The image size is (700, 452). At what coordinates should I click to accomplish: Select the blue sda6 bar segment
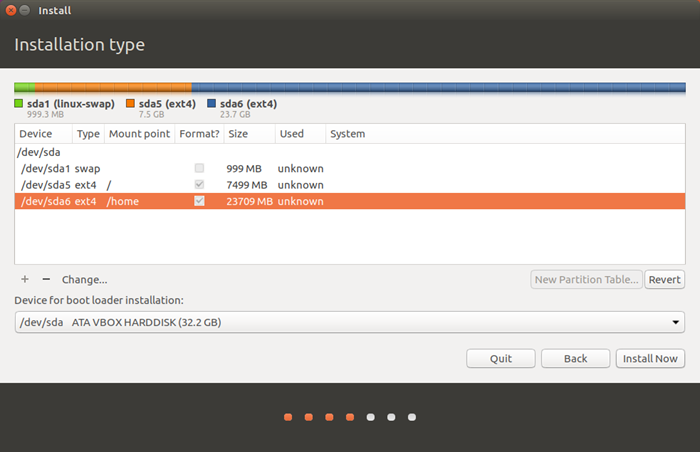click(438, 88)
